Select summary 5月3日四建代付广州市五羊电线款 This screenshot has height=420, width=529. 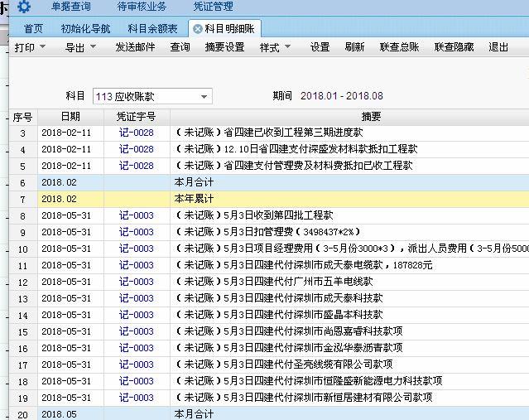298,281
